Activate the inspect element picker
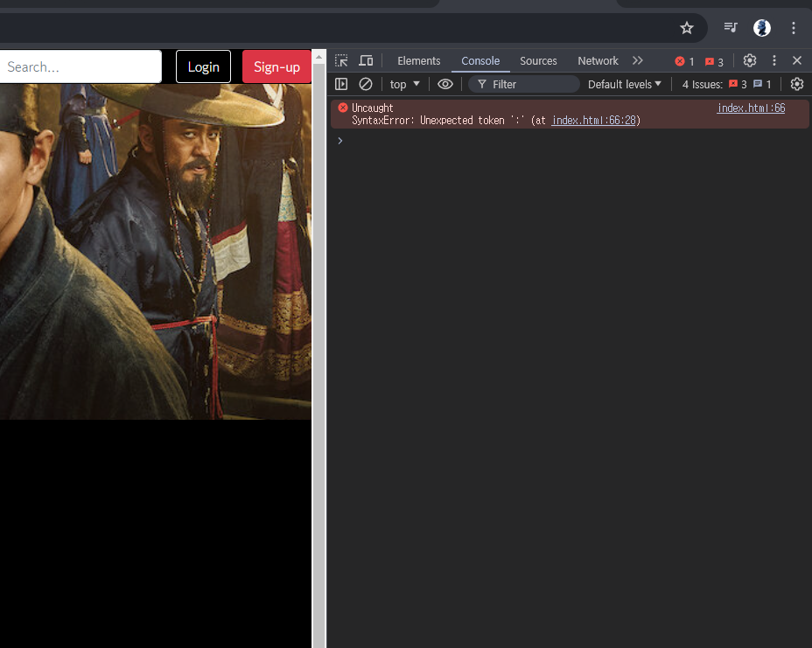The image size is (812, 648). click(x=341, y=60)
